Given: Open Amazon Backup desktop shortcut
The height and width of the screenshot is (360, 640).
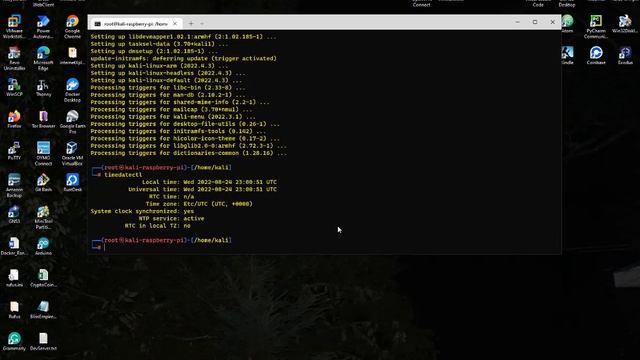Looking at the screenshot, I should pyautogui.click(x=14, y=186).
